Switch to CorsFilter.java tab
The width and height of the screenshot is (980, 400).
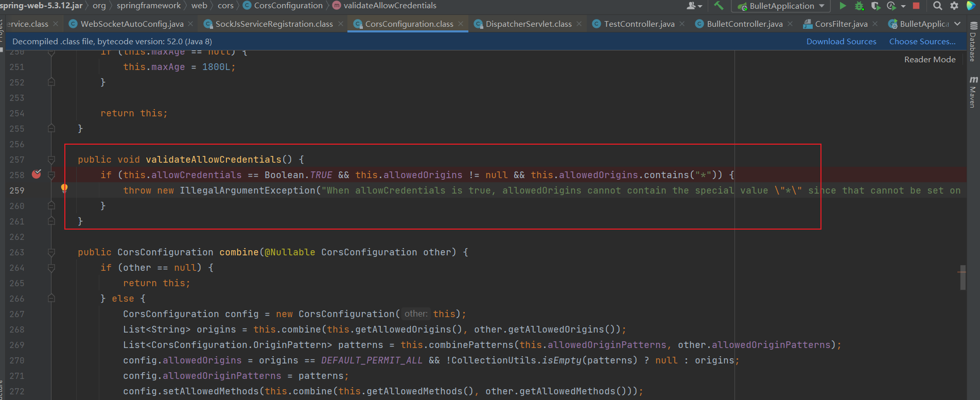click(x=841, y=24)
